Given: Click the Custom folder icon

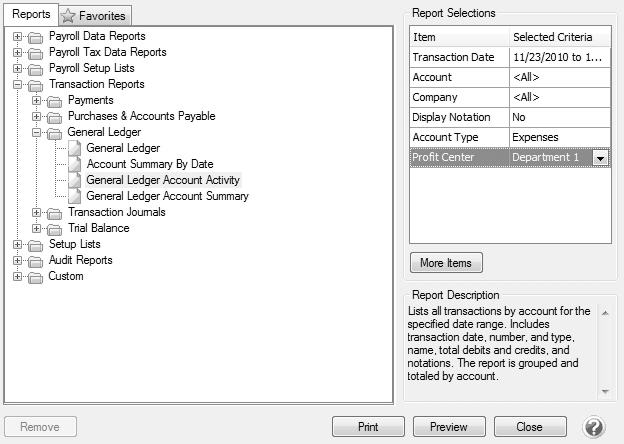Looking at the screenshot, I should (x=36, y=276).
